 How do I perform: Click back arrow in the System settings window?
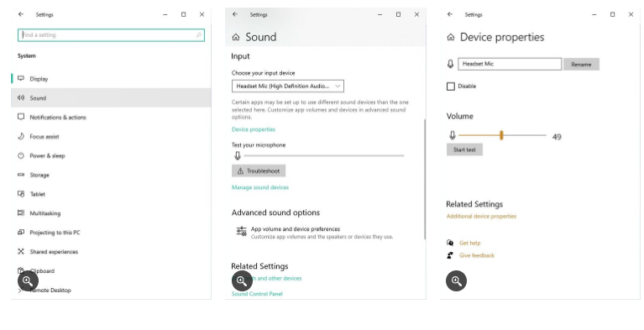coord(20,14)
